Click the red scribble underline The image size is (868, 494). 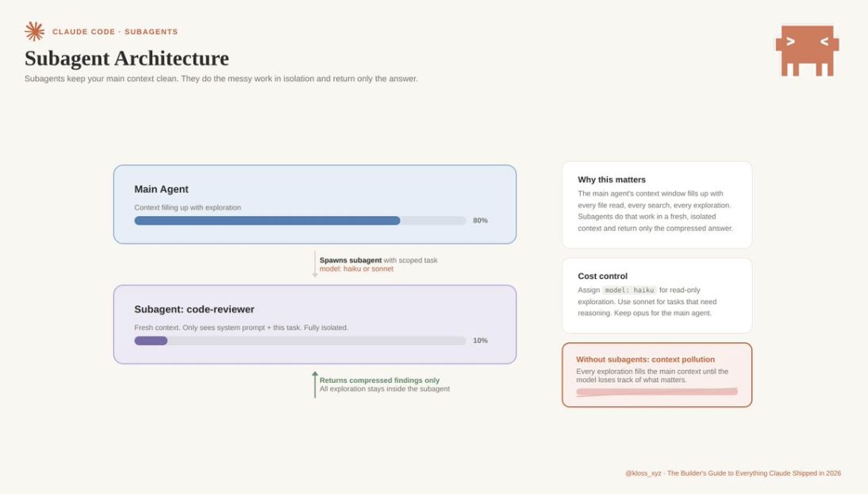click(x=656, y=392)
